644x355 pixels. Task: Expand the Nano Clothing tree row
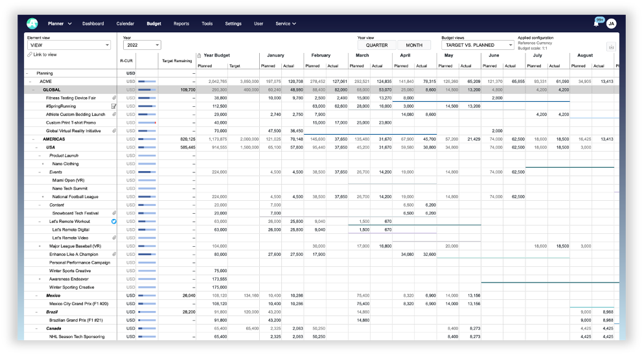click(x=43, y=164)
